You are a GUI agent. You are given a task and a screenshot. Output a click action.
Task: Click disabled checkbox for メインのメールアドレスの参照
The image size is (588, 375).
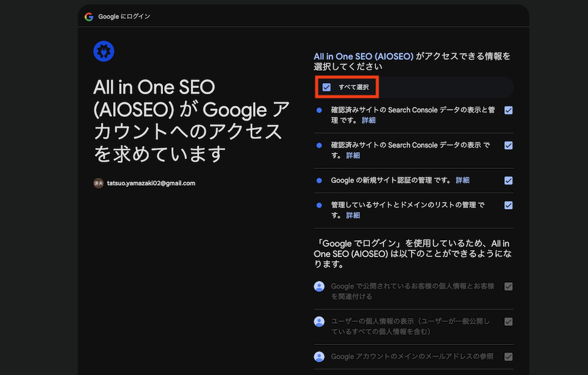coord(508,357)
